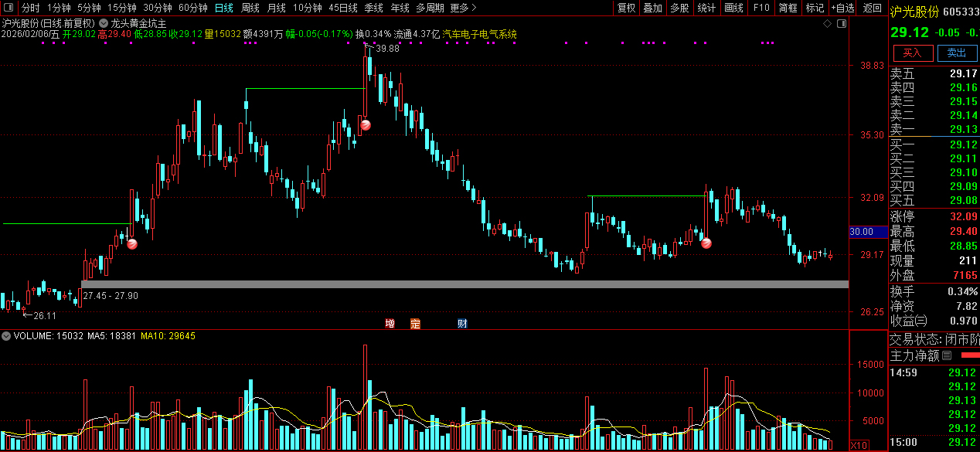The height and width of the screenshot is (452, 980).
Task: Switch to 季线 period
Action: [373, 8]
